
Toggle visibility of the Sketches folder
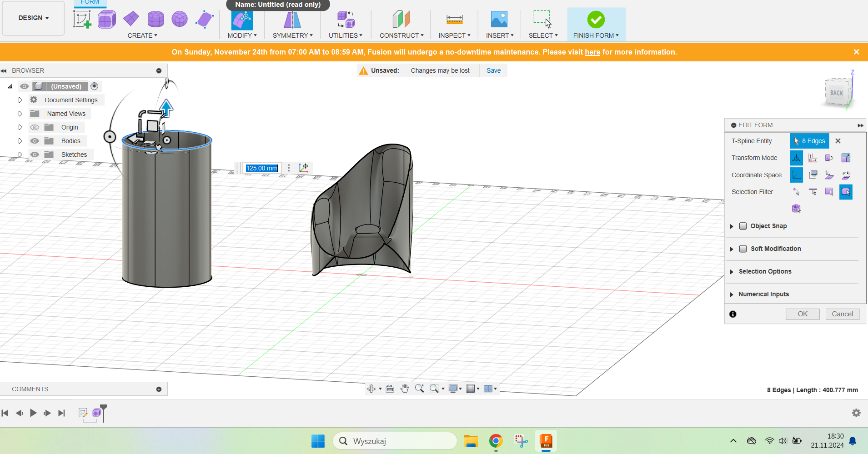tap(35, 155)
